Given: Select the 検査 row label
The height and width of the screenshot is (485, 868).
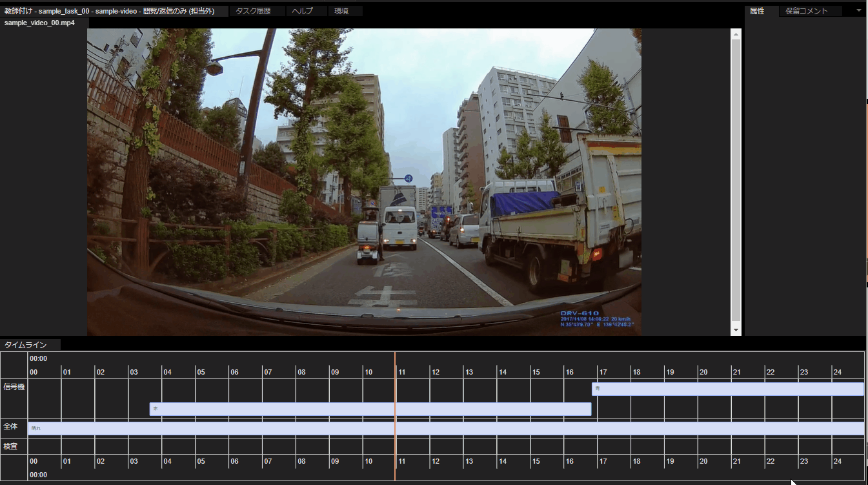Looking at the screenshot, I should tap(10, 446).
